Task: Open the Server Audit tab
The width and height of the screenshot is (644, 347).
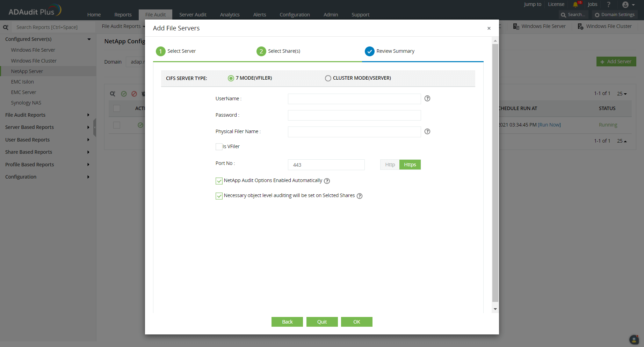Action: [x=193, y=15]
